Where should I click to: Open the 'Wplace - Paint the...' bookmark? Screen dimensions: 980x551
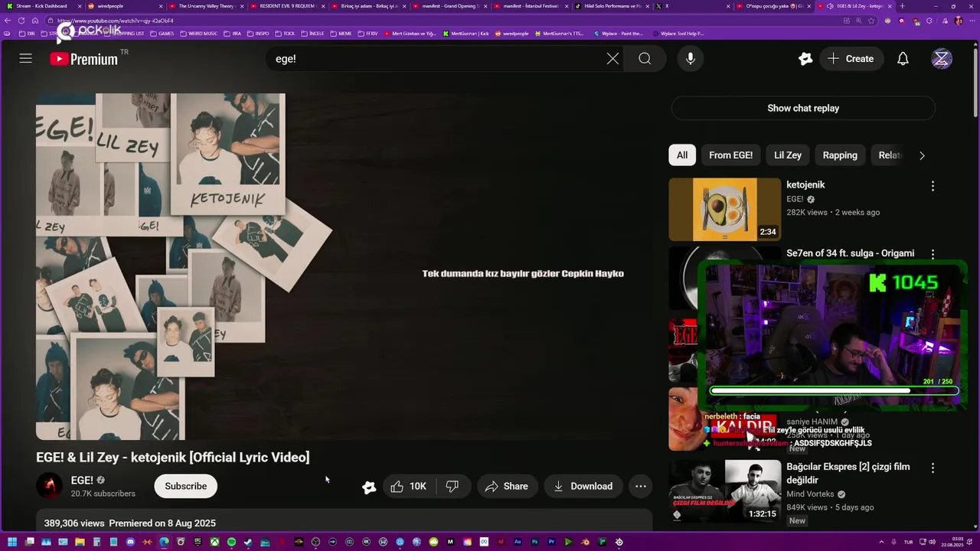(619, 34)
